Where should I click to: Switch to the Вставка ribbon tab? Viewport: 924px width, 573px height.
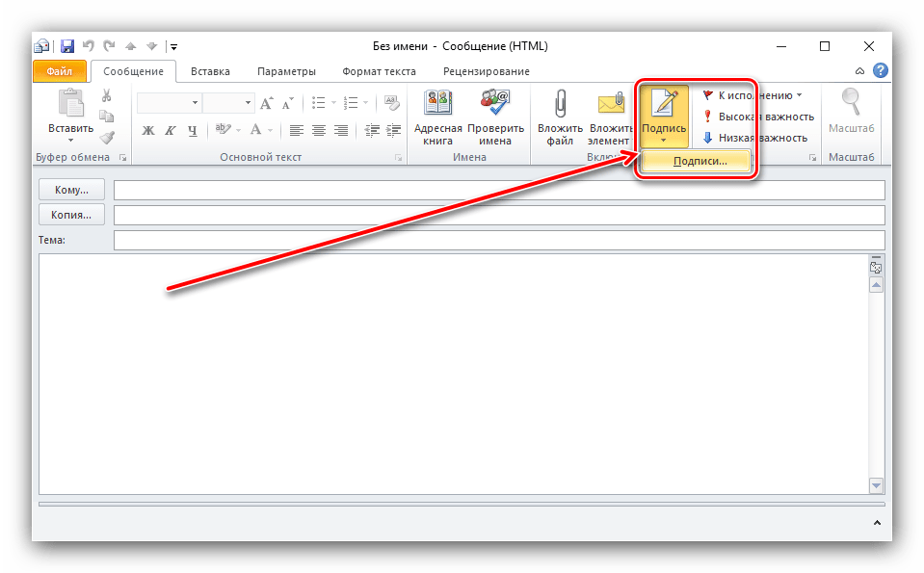(x=210, y=71)
